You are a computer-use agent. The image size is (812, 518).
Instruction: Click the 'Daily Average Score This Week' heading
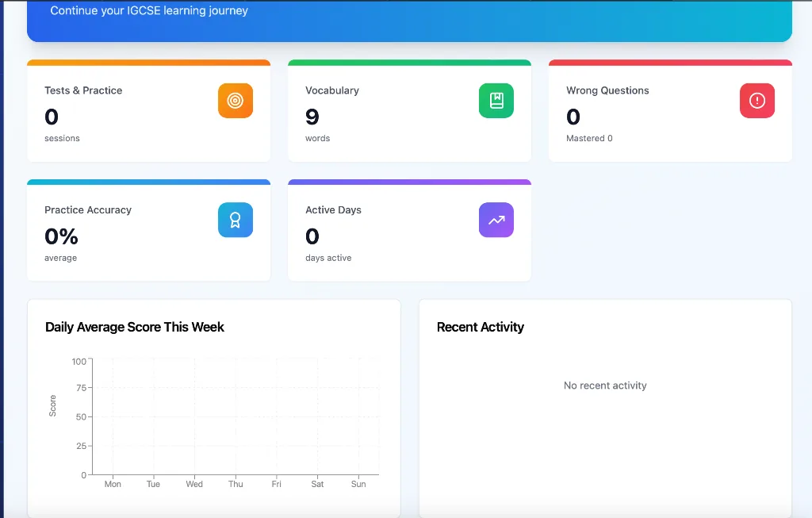coord(135,327)
